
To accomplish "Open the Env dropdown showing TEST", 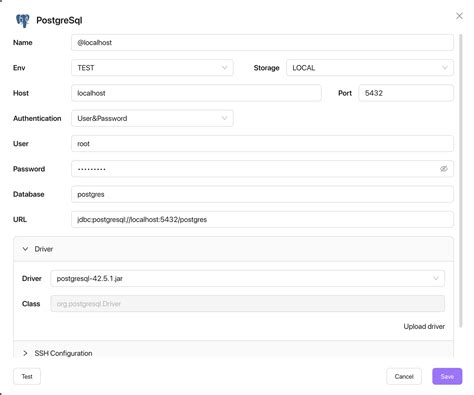I will click(152, 68).
